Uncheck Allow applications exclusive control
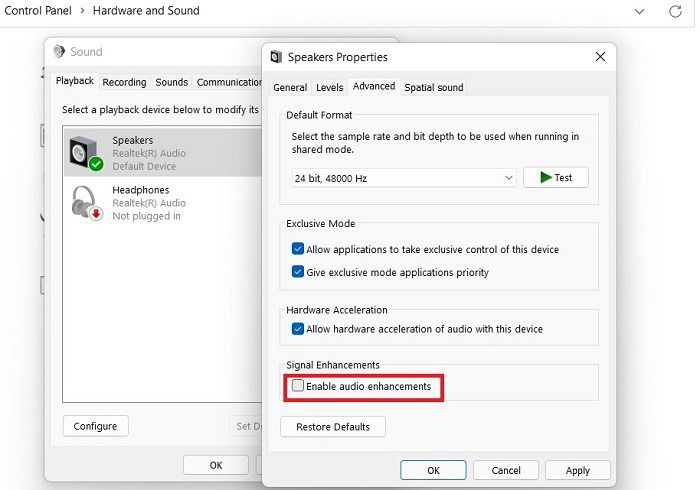 [x=297, y=248]
